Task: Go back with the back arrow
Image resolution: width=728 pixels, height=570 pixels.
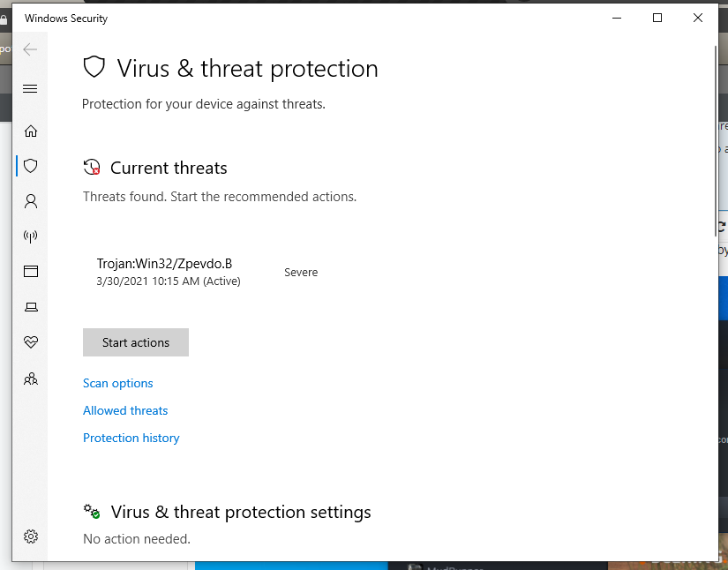Action: coord(30,49)
